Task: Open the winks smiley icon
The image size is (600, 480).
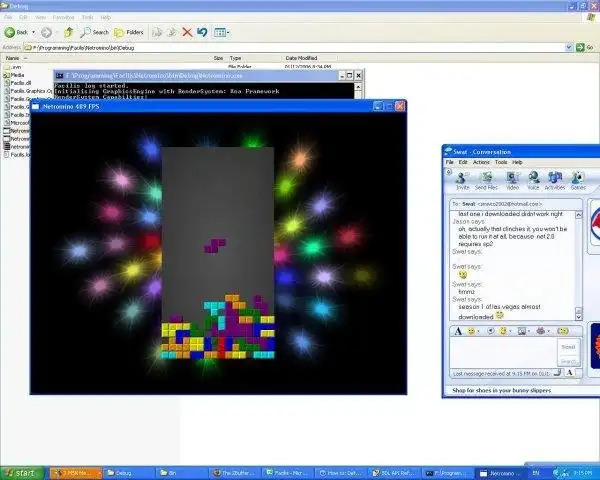Action: tap(503, 331)
